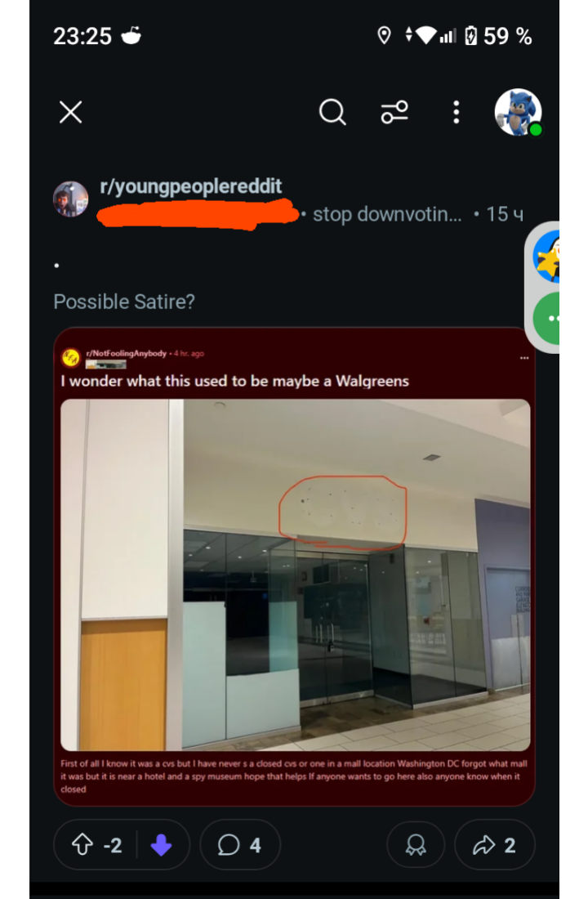Close the post with the X icon
The height and width of the screenshot is (899, 588).
click(x=70, y=112)
